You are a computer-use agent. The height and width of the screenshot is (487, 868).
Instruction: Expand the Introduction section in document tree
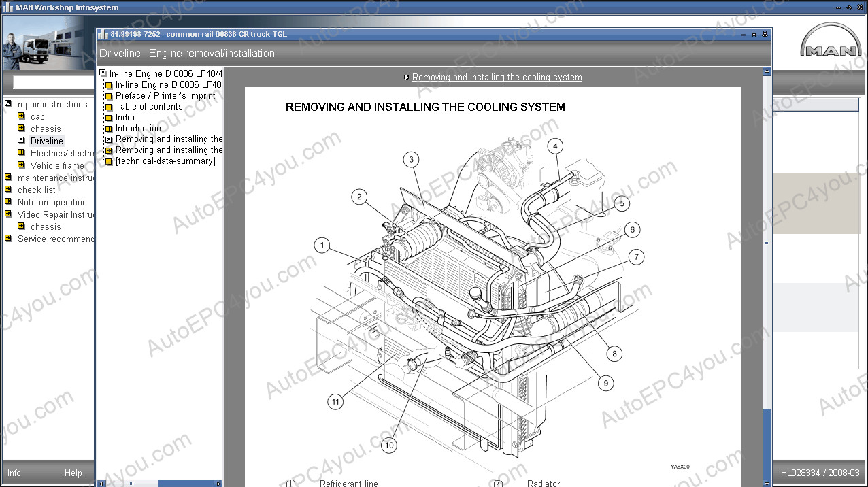tap(109, 129)
